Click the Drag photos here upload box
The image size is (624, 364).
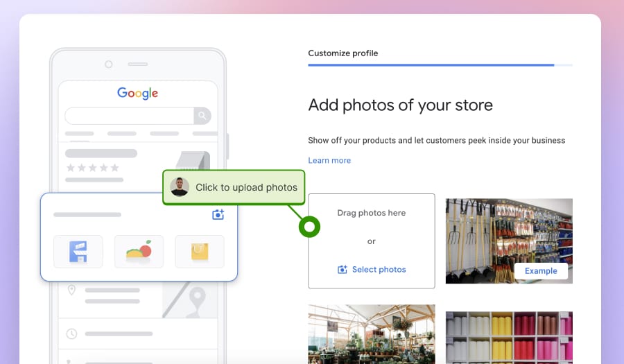[x=372, y=241]
